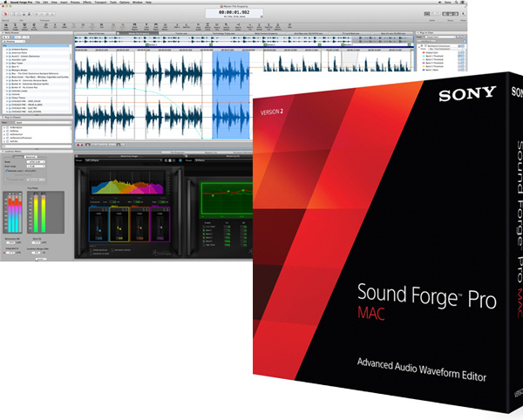523x420 pixels.
Task: Expand the AUDynamicsProcessor plug-in entry
Action: [4, 138]
